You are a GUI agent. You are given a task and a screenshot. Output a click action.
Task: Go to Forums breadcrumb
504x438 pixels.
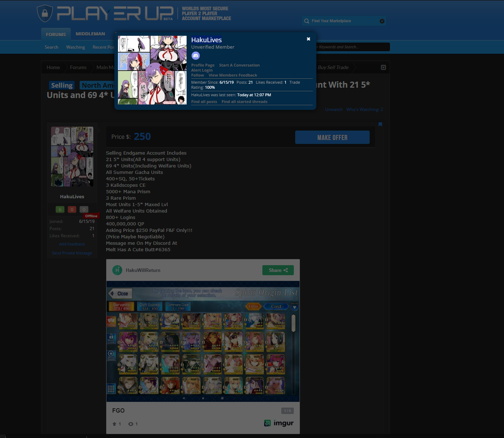pos(78,67)
